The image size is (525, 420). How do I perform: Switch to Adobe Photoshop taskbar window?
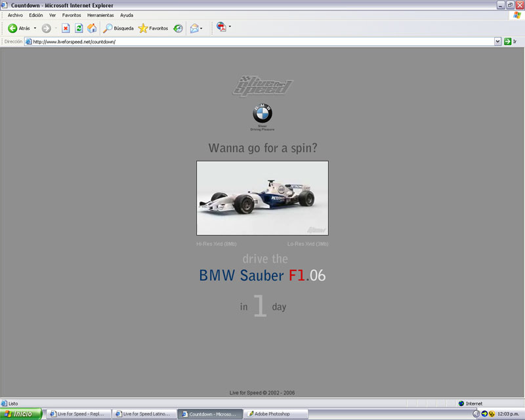(x=276, y=414)
